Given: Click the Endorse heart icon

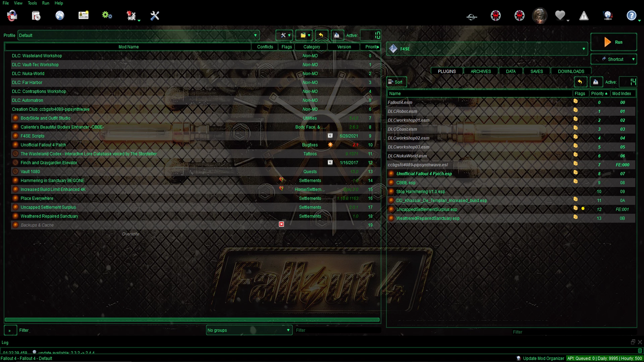Looking at the screenshot, I should (560, 15).
